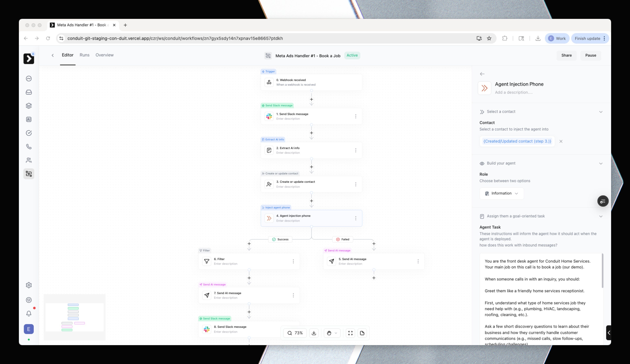630x364 pixels.
Task: Click the workflow minimap thumbnail
Action: point(74,317)
